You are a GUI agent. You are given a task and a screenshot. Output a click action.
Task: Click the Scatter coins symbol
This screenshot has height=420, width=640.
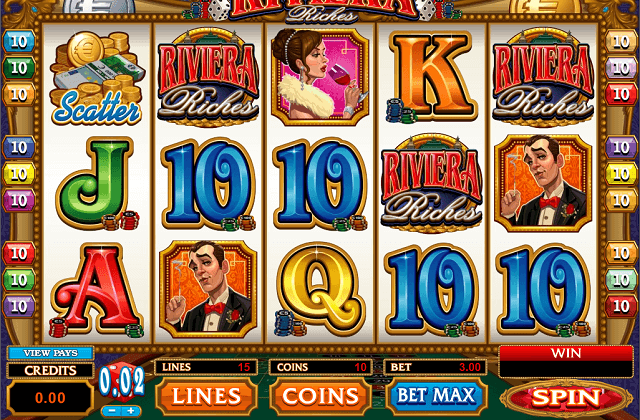[97, 78]
